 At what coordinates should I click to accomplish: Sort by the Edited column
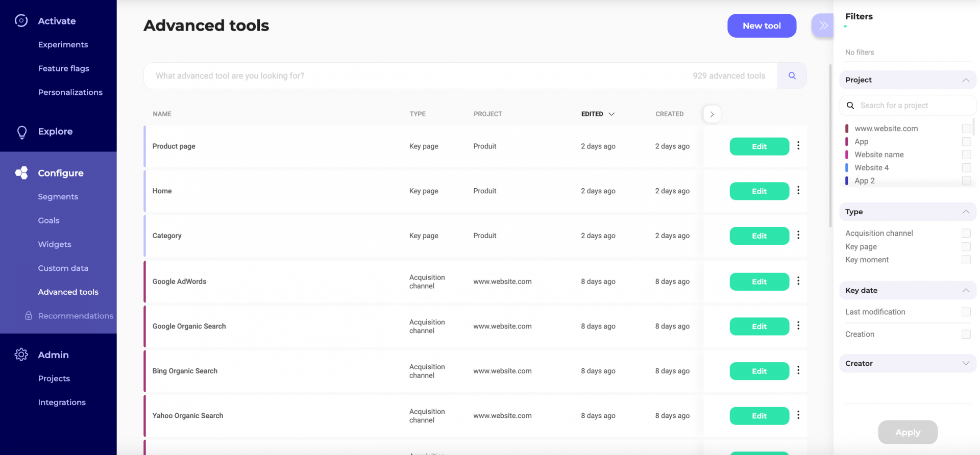point(598,114)
